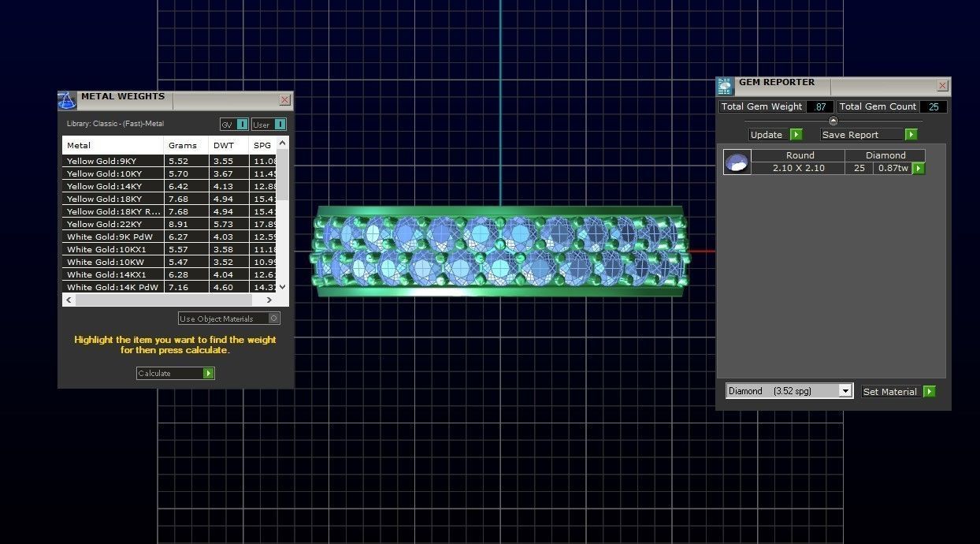Click the Grams column header
Screen dimensions: 980x544
tap(187, 145)
